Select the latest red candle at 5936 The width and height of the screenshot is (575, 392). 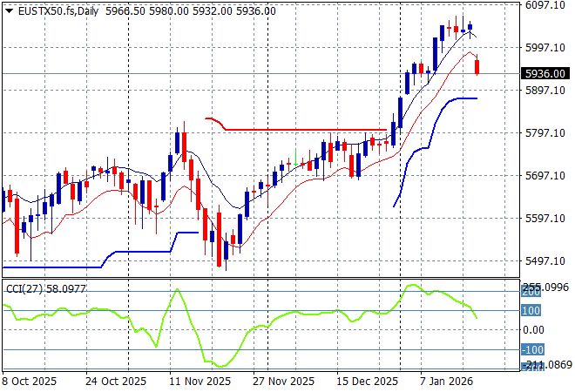click(477, 67)
